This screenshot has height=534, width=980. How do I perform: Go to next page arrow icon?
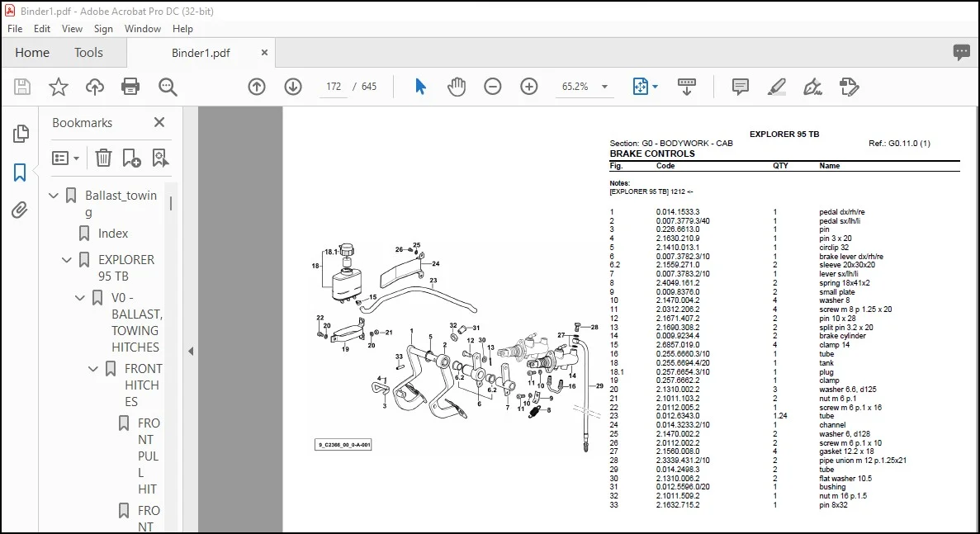click(x=292, y=86)
